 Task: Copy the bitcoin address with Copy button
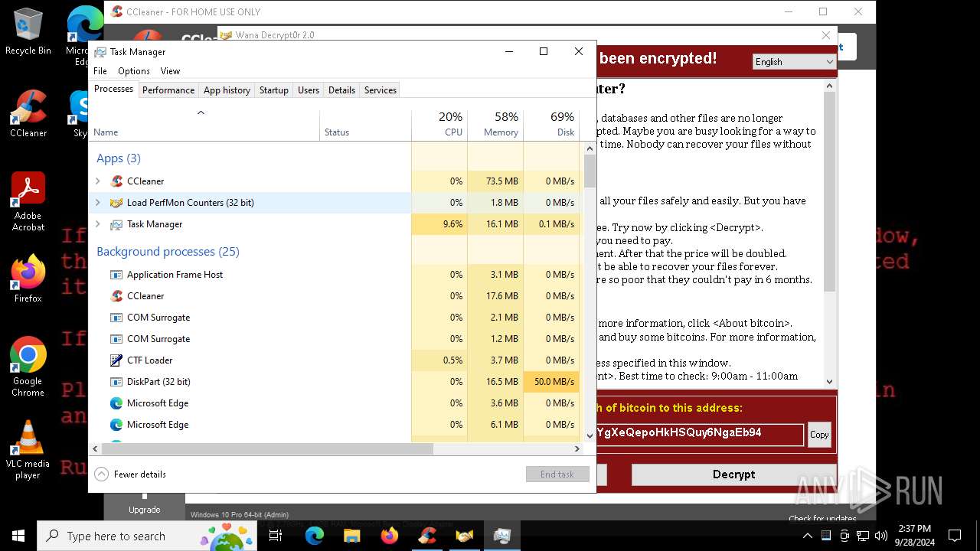819,435
